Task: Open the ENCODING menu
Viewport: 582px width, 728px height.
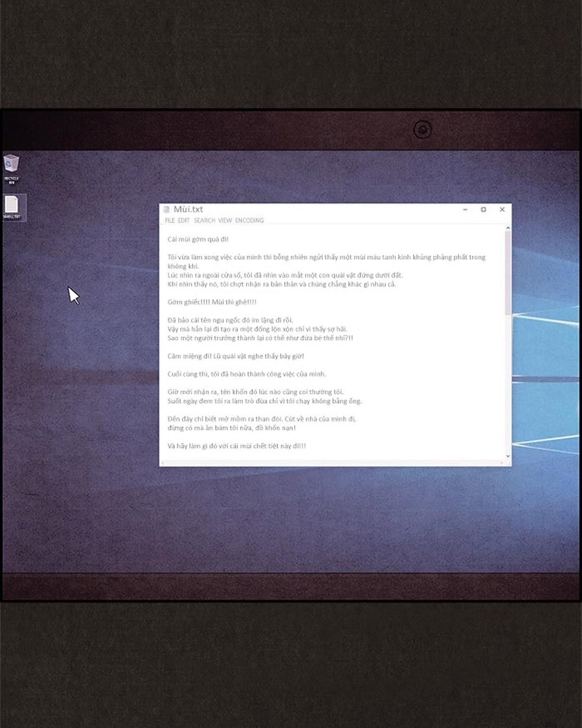Action: (249, 220)
